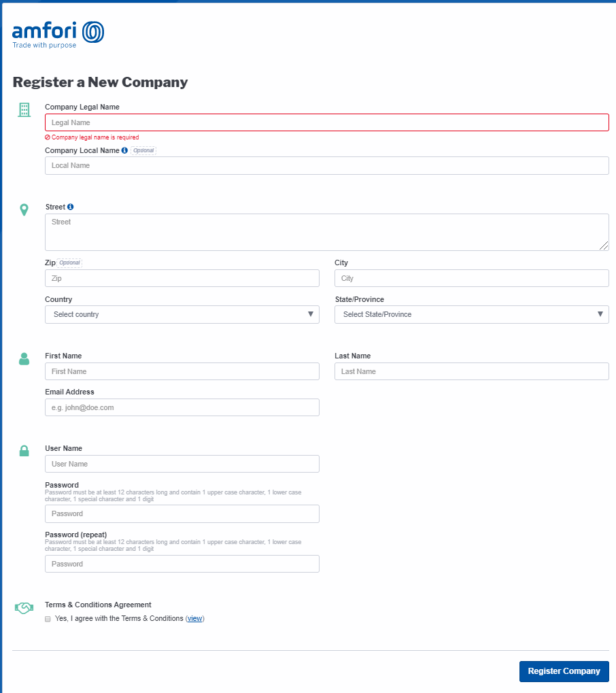Tick the Terms & Conditions agreement checkbox

48,619
